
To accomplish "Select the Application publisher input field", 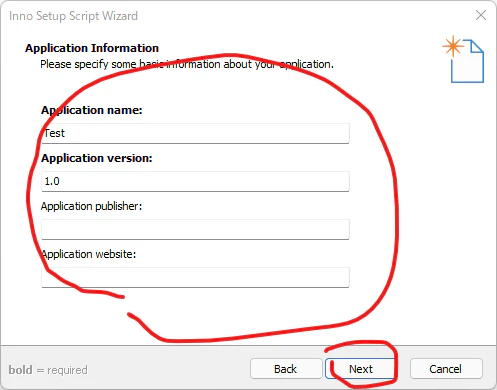I will [x=195, y=229].
